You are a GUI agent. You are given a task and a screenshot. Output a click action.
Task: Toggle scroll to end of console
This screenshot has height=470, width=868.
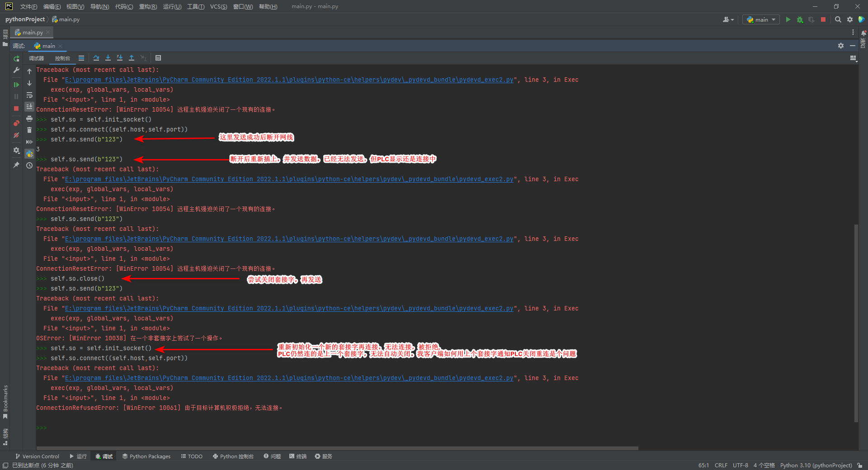click(29, 107)
